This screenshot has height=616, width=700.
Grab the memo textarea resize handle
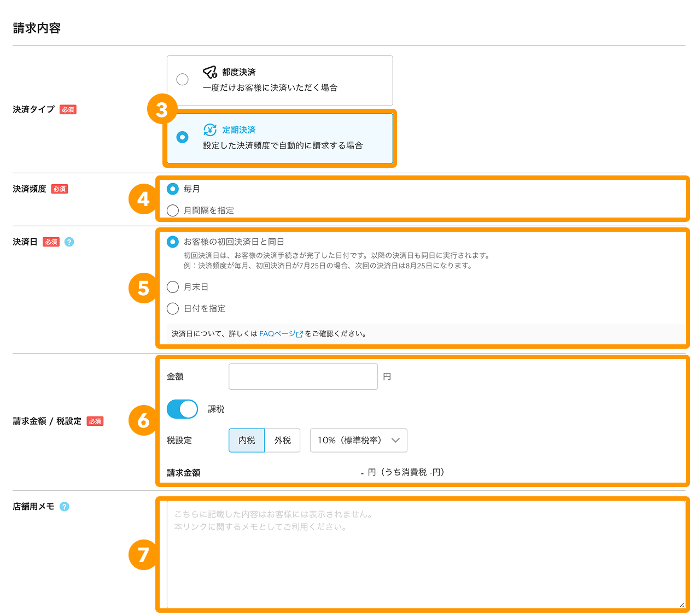point(681,605)
